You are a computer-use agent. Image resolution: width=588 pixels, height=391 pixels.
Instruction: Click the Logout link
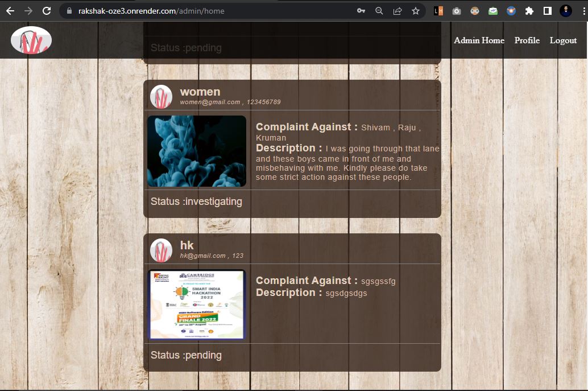[x=563, y=40]
